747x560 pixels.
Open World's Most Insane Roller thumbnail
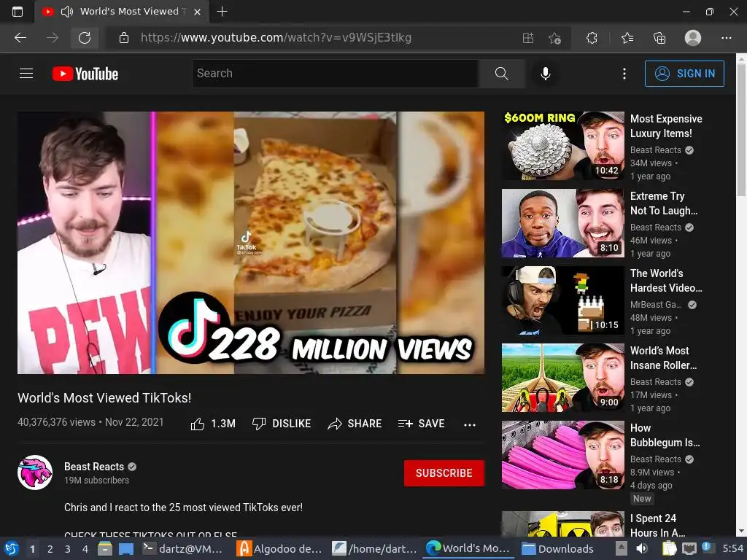point(562,378)
